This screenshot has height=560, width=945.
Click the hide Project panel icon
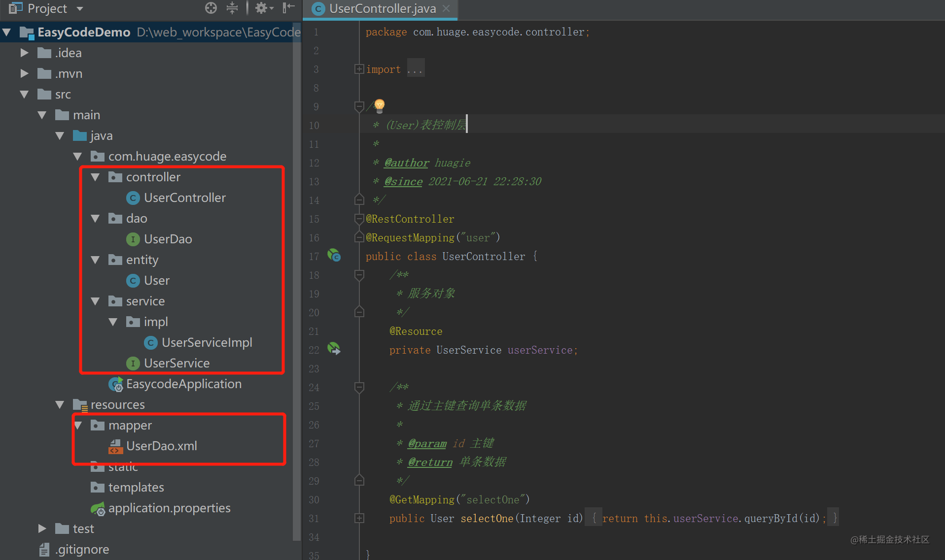click(x=288, y=8)
